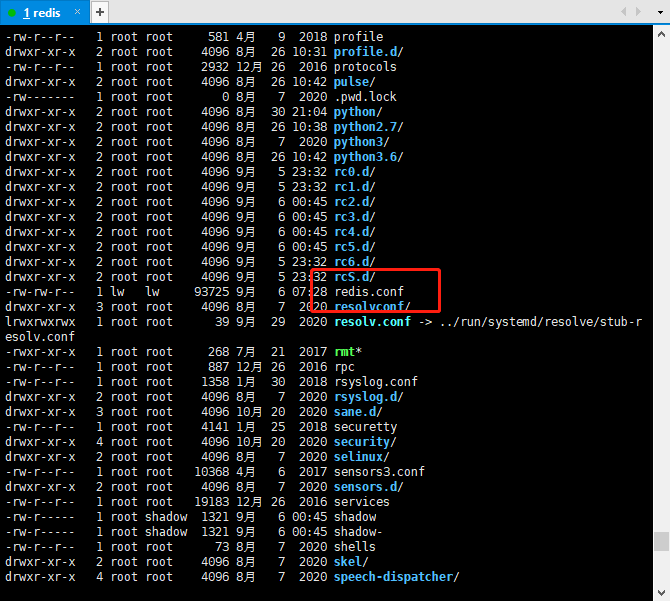Click the pulse/ directory entry

point(354,82)
